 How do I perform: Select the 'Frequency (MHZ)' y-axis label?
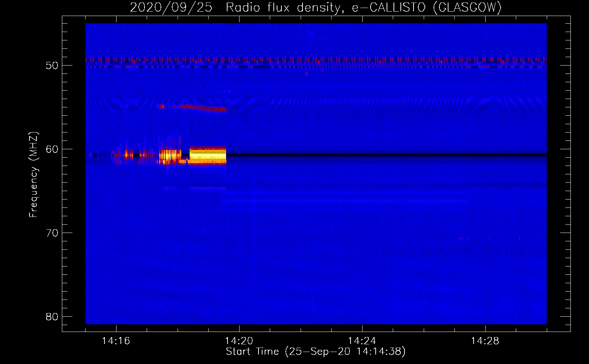click(33, 175)
